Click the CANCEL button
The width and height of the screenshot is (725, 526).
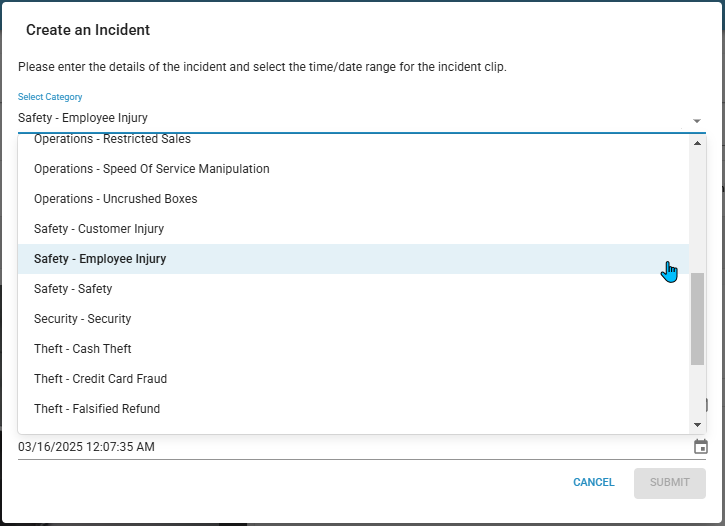[x=594, y=483]
